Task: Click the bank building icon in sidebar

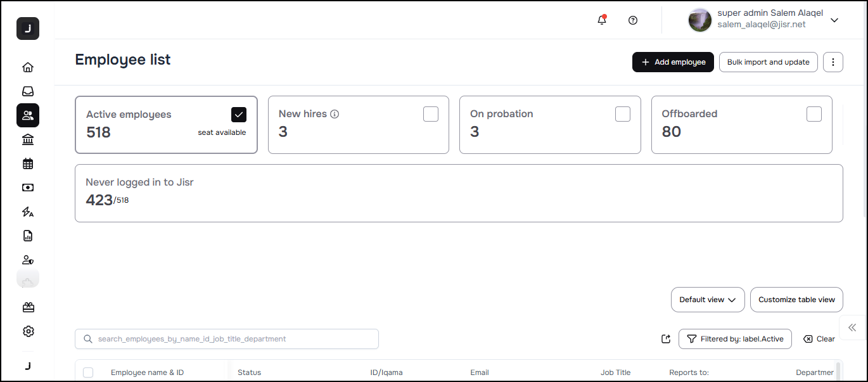Action: click(28, 139)
